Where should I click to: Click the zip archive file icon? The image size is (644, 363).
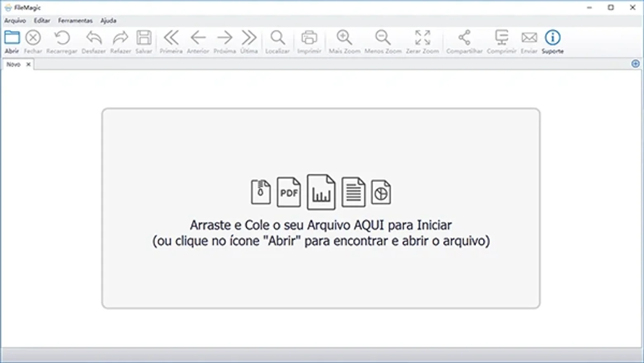click(261, 192)
